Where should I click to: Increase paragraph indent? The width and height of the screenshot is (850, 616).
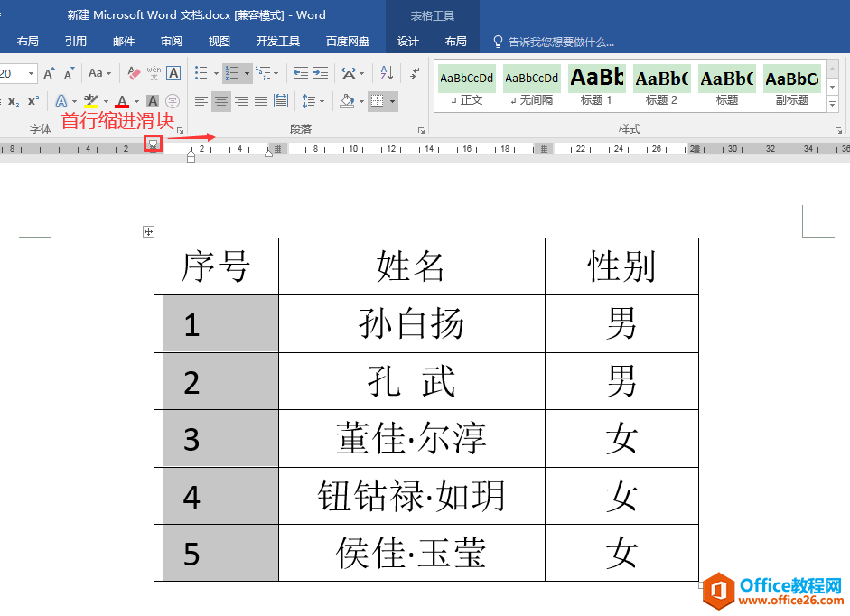pyautogui.click(x=321, y=73)
